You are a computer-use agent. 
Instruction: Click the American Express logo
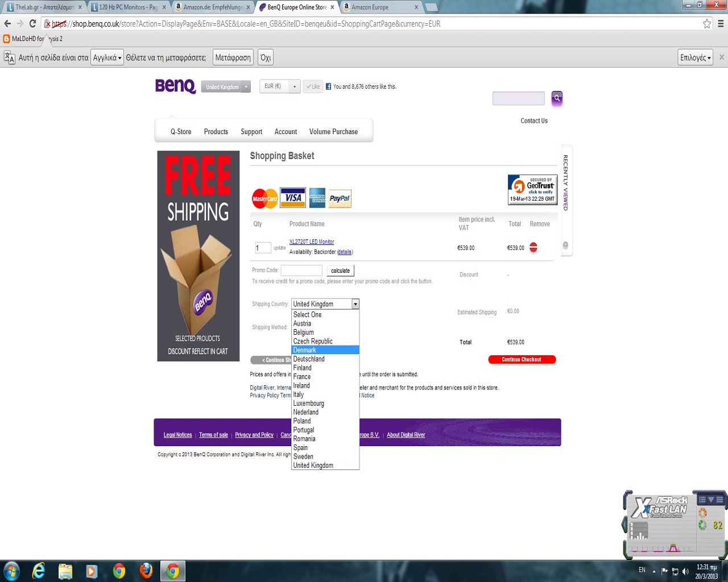(x=317, y=198)
